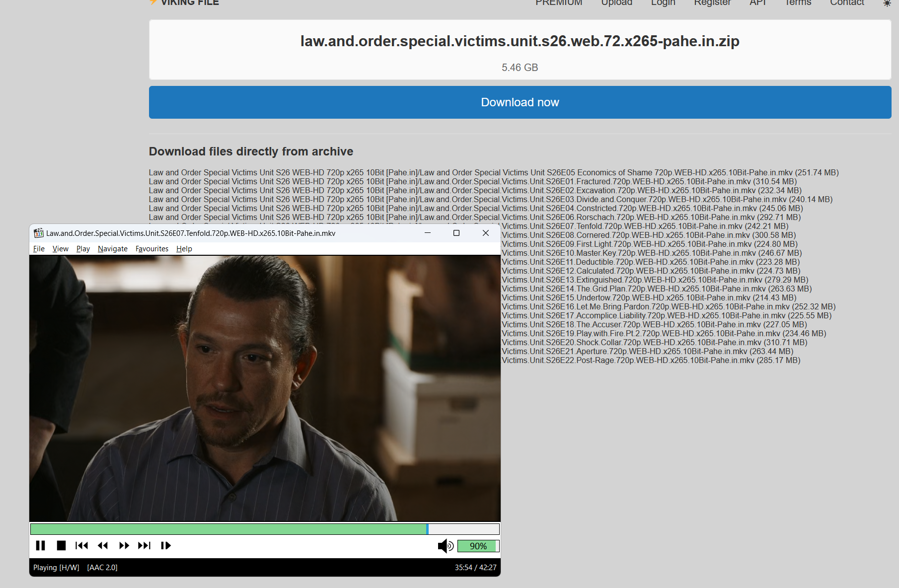The height and width of the screenshot is (588, 899).
Task: Adjust the 90% volume slider
Action: pos(478,546)
